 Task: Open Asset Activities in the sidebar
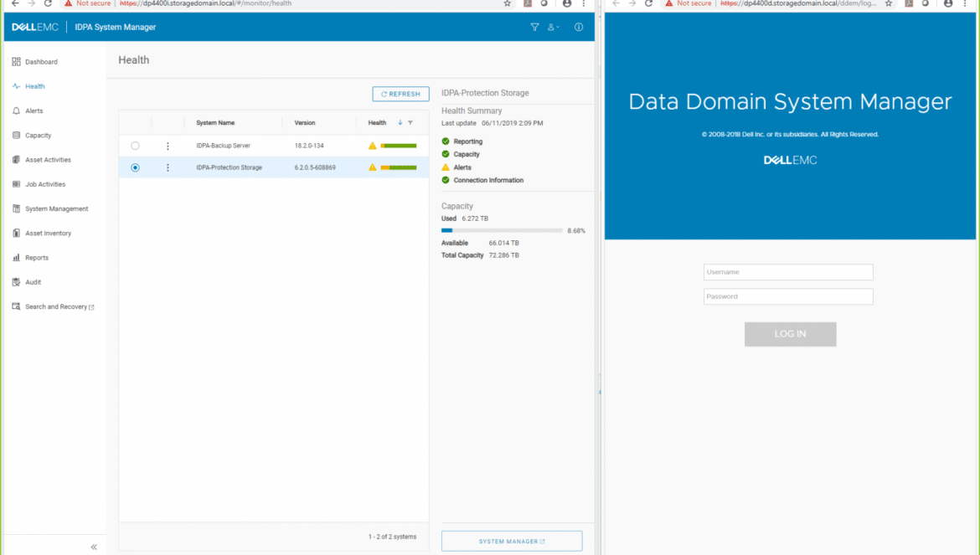48,160
